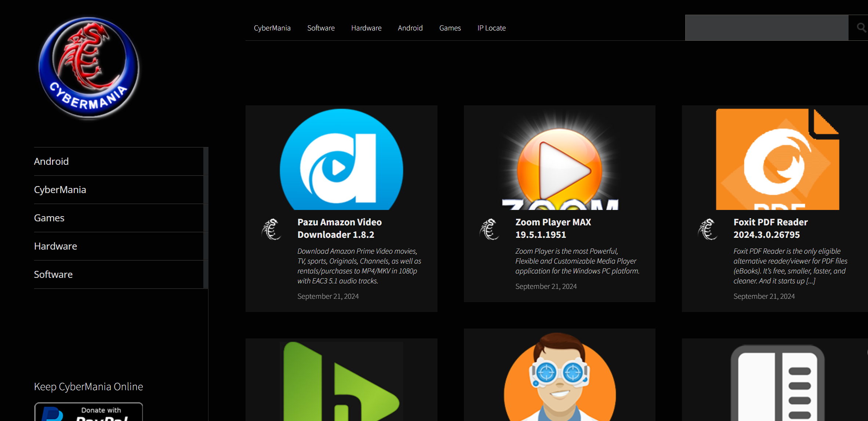The height and width of the screenshot is (421, 868).
Task: Open the Foxit PDF Reader 2024.3.0.26795 title
Action: 770,228
